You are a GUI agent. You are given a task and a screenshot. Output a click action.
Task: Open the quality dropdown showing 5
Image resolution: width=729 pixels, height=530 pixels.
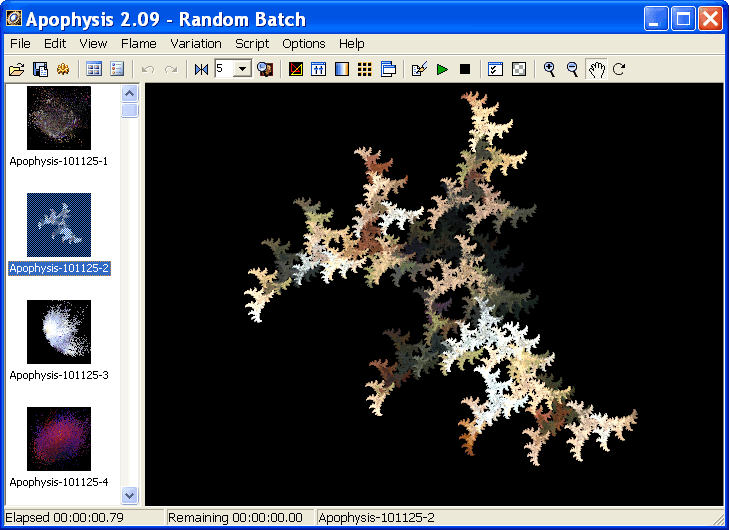click(x=242, y=69)
